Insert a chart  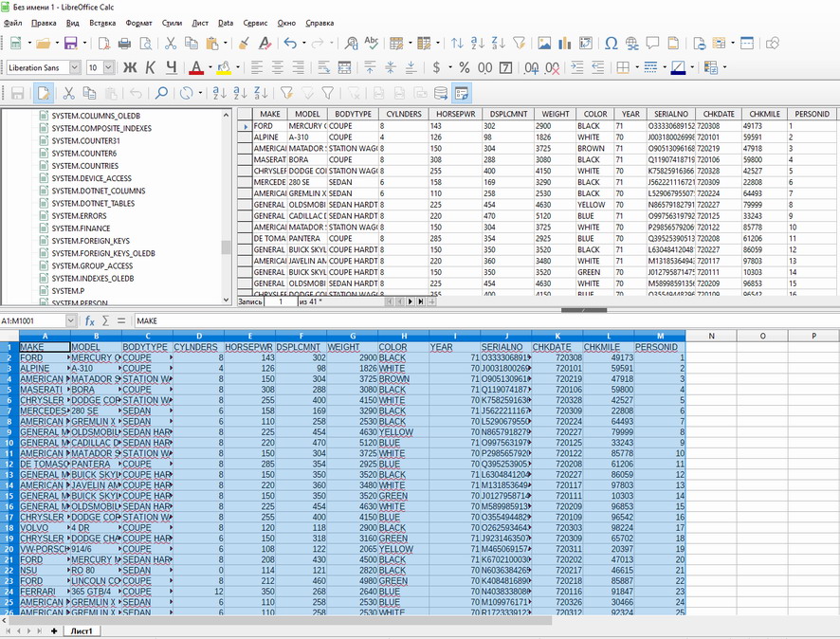coord(564,45)
